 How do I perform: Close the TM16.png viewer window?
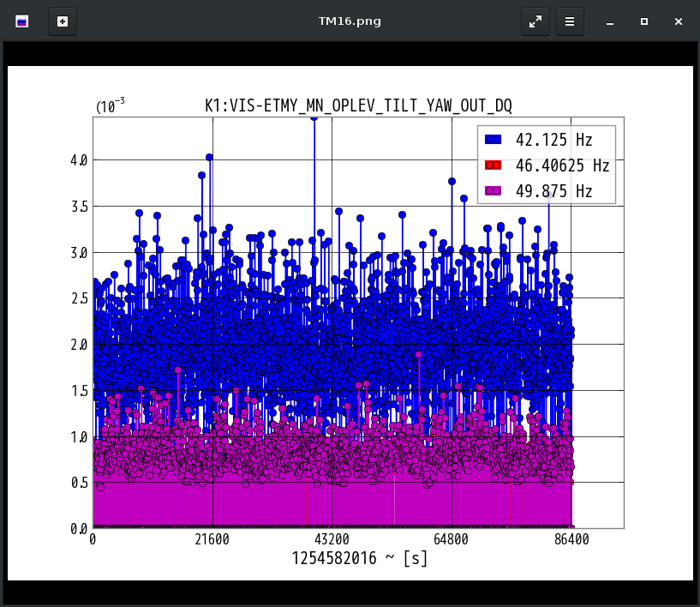pyautogui.click(x=678, y=21)
